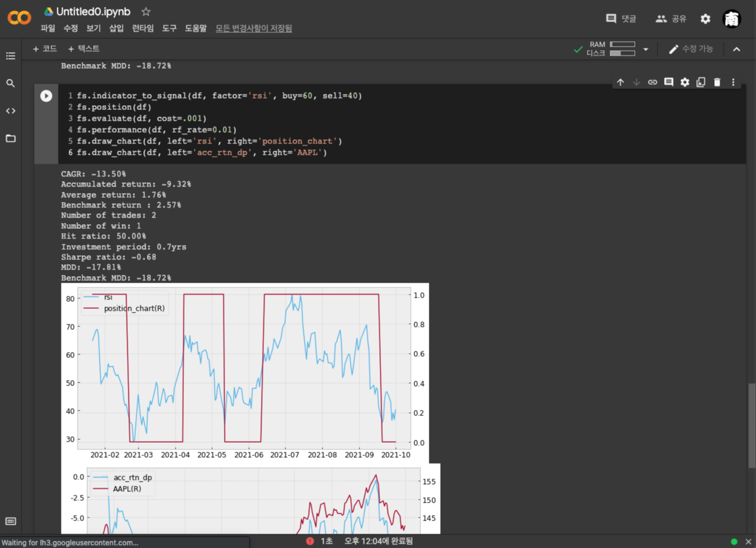The height and width of the screenshot is (548, 756).
Task: Open the files folder sidebar icon
Action: click(11, 138)
